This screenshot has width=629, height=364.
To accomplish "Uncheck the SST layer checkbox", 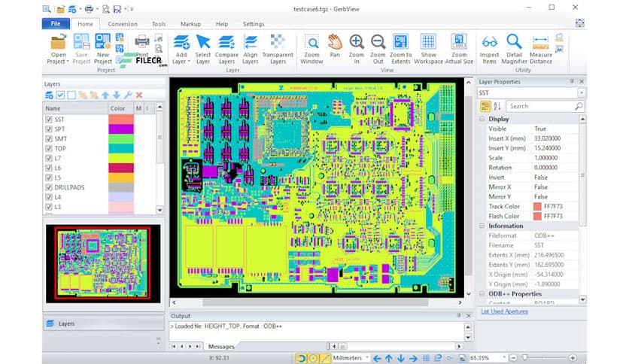I will pyautogui.click(x=50, y=119).
